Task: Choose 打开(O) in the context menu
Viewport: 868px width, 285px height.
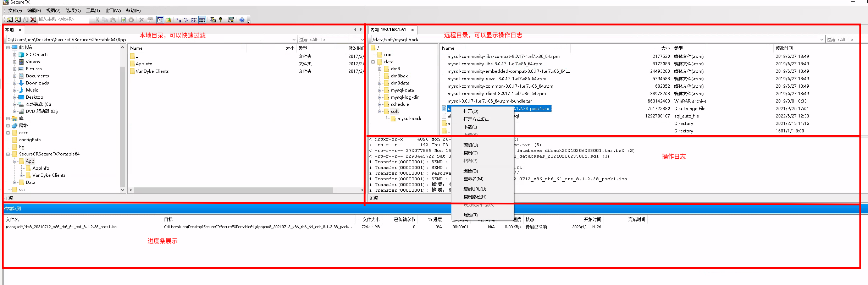Action: pos(482,111)
